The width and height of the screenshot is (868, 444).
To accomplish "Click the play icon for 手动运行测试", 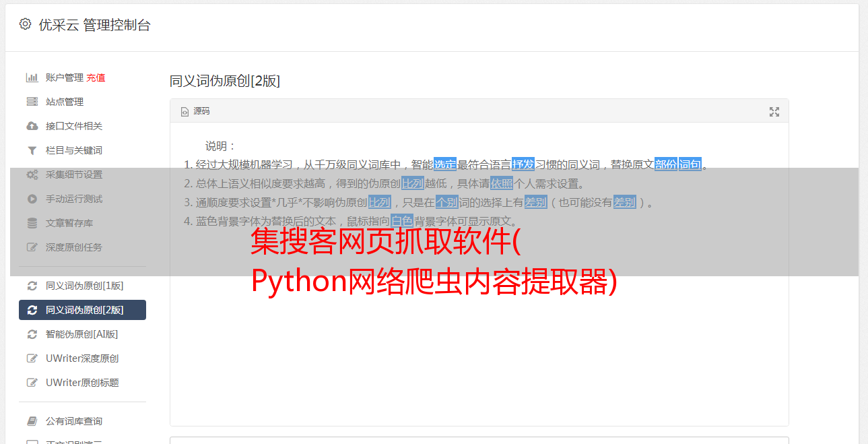I will [x=32, y=199].
